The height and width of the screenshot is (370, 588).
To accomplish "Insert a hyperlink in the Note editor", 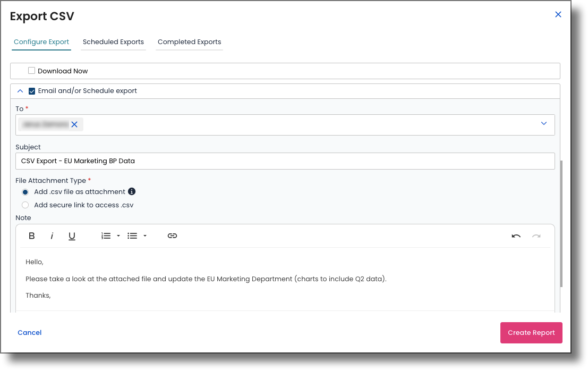I will coord(172,236).
